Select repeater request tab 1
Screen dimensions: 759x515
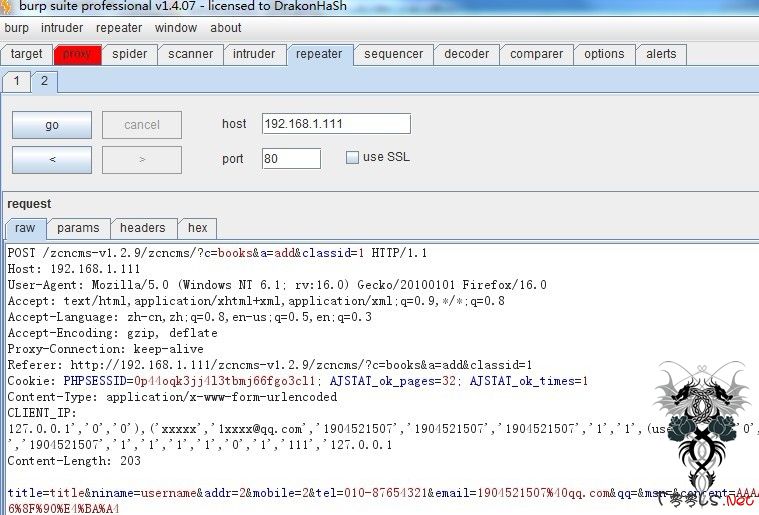[16, 81]
